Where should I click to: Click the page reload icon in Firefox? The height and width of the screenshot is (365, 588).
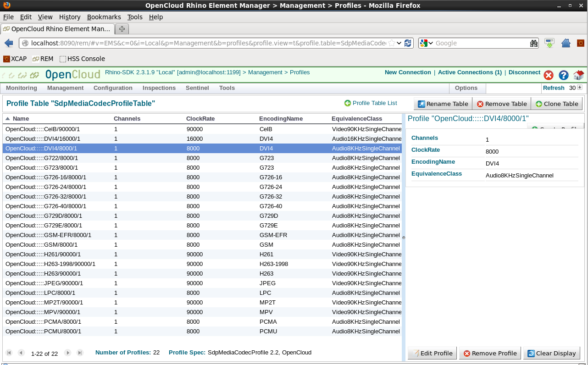408,43
